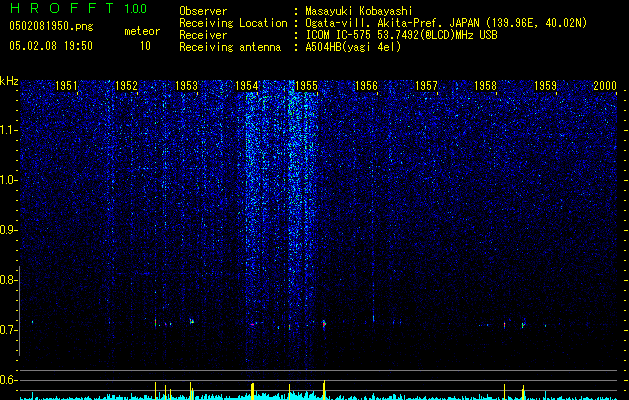The height and width of the screenshot is (400, 629).
Task: Click the meteor count value 10
Action: click(145, 46)
